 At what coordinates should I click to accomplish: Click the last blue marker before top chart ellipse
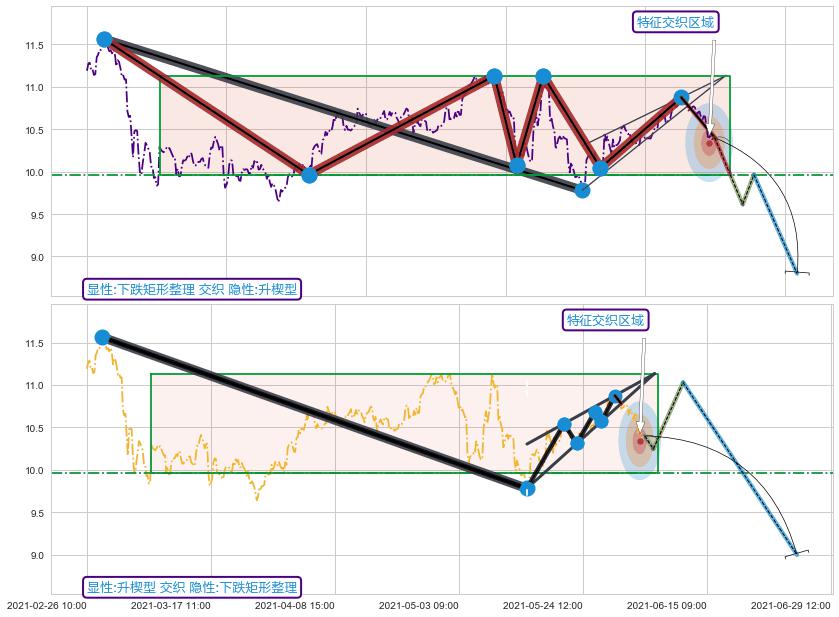click(681, 97)
